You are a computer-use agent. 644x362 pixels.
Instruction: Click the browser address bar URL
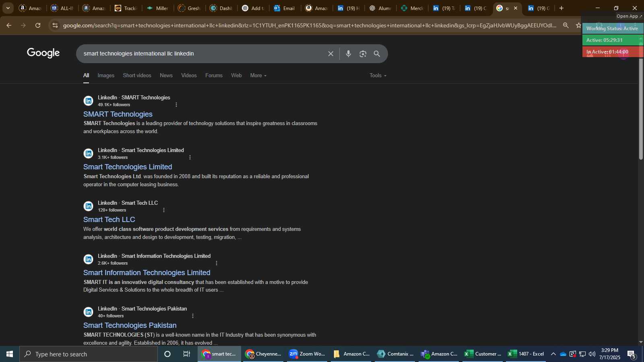(310, 25)
